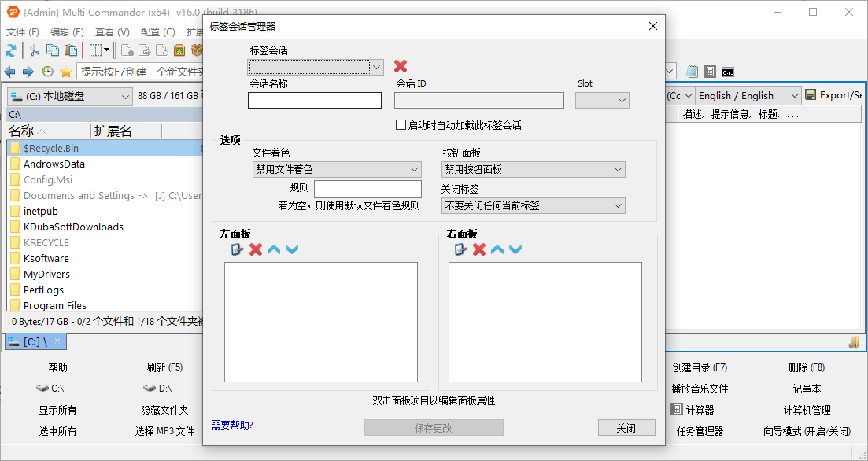The height and width of the screenshot is (461, 868).
Task: Click the 任务管理器 button
Action: click(700, 431)
